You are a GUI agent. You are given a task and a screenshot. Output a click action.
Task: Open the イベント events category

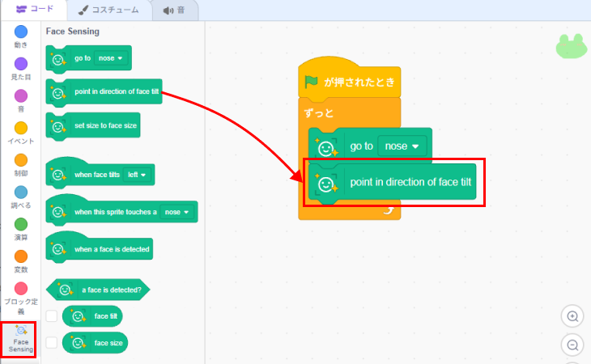tap(21, 128)
